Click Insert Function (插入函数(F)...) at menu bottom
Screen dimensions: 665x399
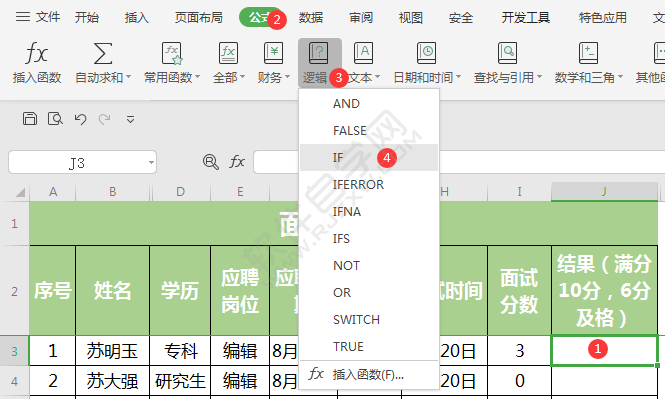(x=369, y=374)
